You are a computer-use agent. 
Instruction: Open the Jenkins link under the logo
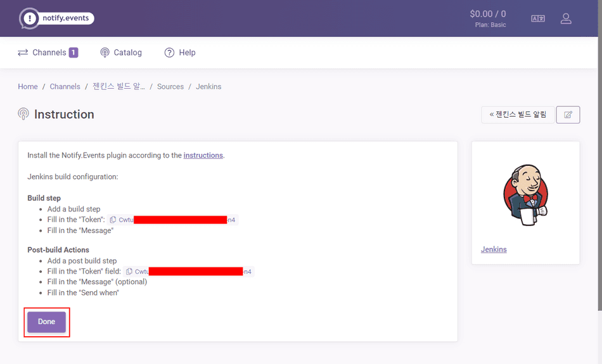click(494, 249)
